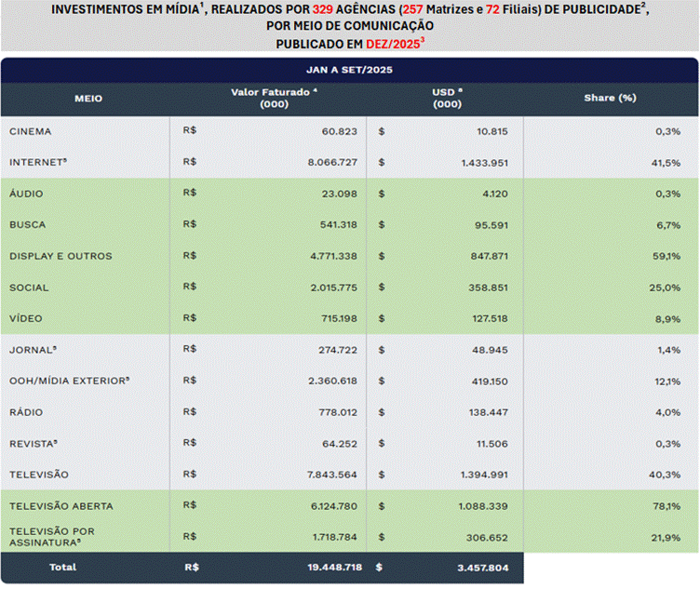
Task: Expand the TELEVISÃO category row
Action: pos(39,475)
